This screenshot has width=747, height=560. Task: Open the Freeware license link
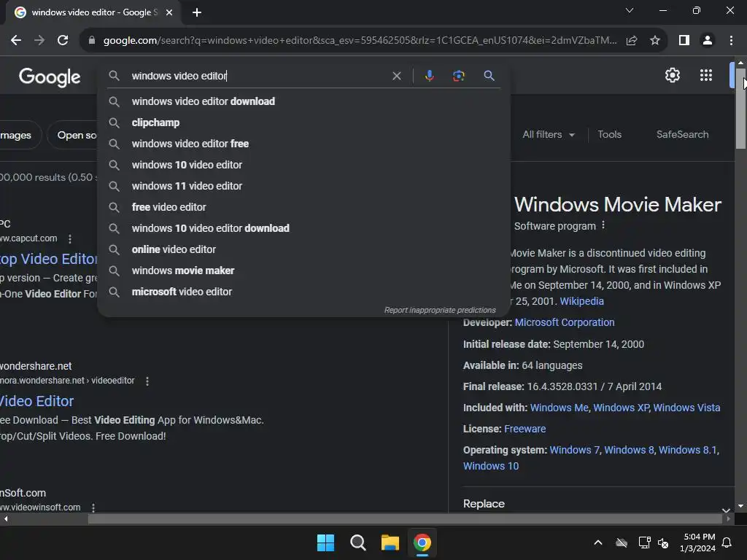[525, 429]
